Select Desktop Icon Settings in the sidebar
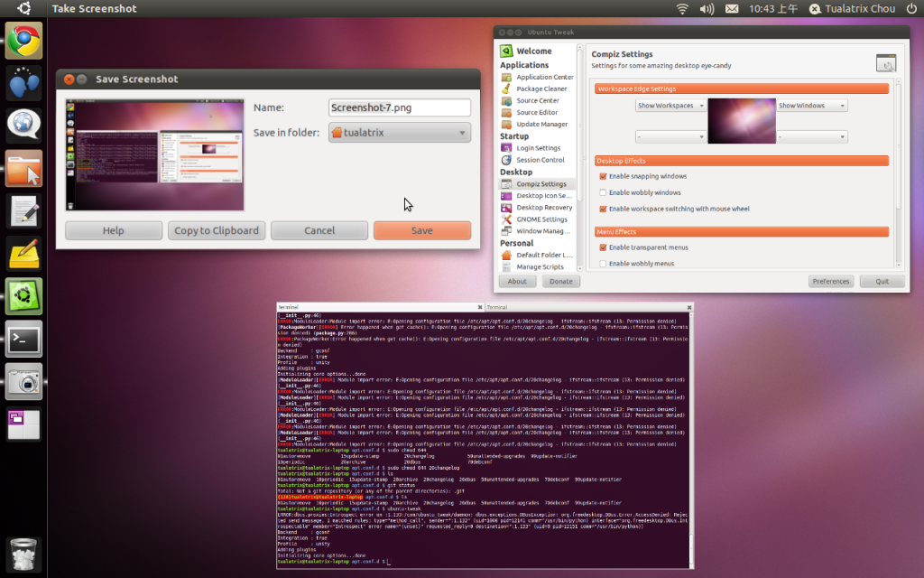 click(x=537, y=196)
